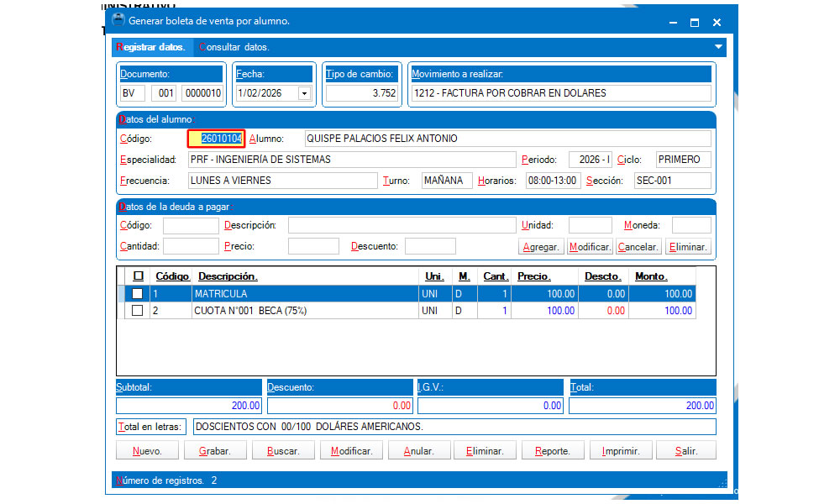Click the Cancelar button

[638, 247]
